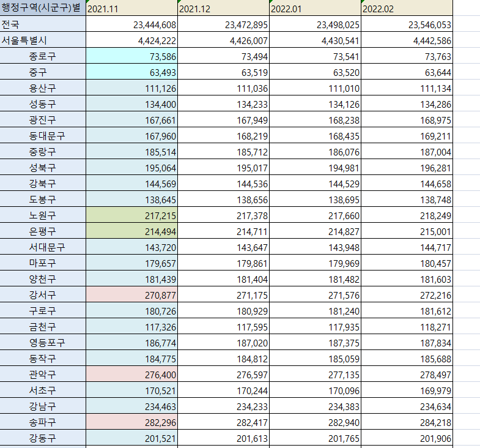Click the cell with value 187,834

coord(407,342)
